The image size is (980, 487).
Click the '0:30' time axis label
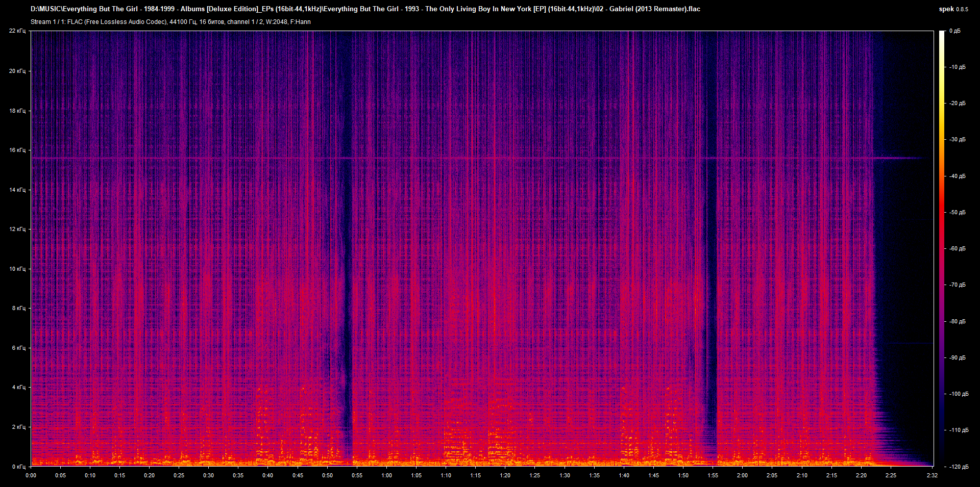coord(209,475)
